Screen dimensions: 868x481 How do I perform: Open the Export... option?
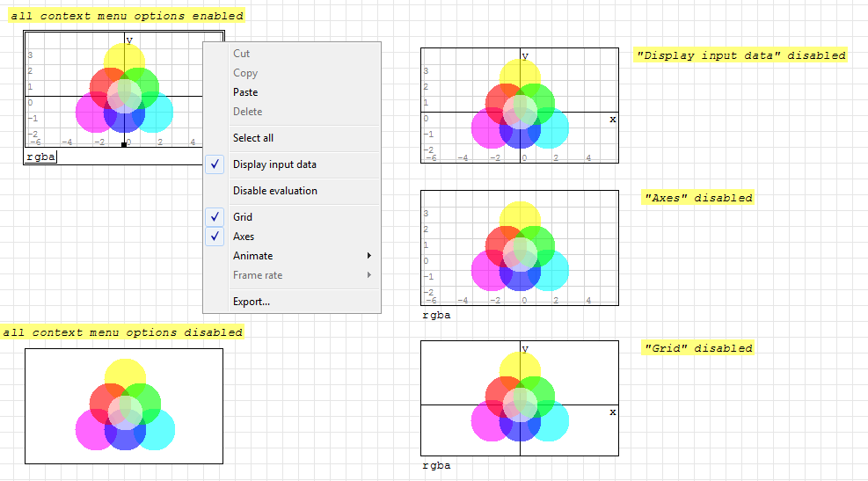click(x=251, y=302)
